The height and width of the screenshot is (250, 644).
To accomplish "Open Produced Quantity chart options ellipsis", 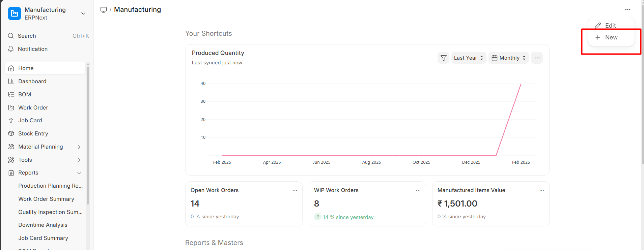I will coord(537,58).
